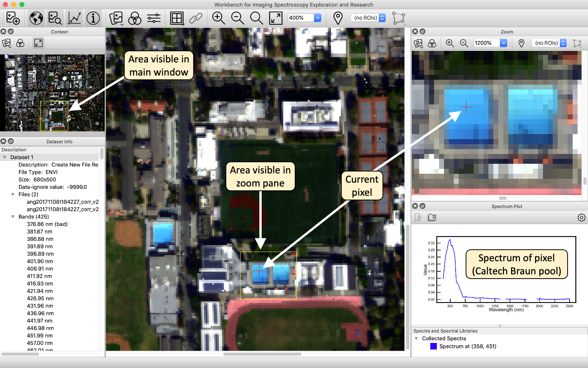The height and width of the screenshot is (368, 588).
Task: Click the spectral library book icon
Action: 432,218
